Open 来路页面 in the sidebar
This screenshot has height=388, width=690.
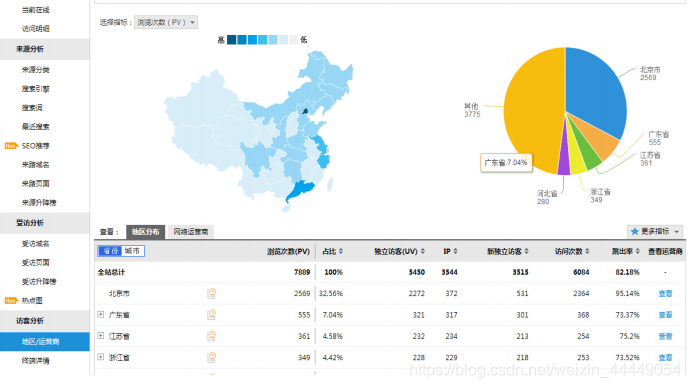pyautogui.click(x=36, y=183)
